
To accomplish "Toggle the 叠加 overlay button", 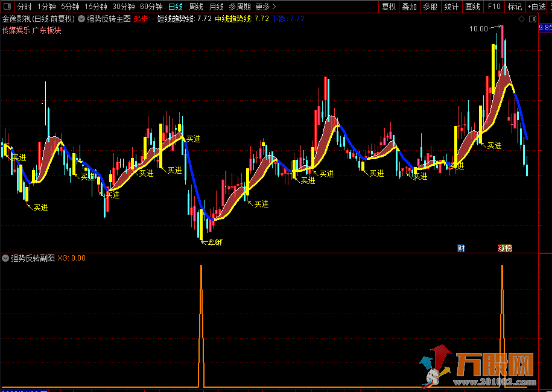I will [x=410, y=7].
